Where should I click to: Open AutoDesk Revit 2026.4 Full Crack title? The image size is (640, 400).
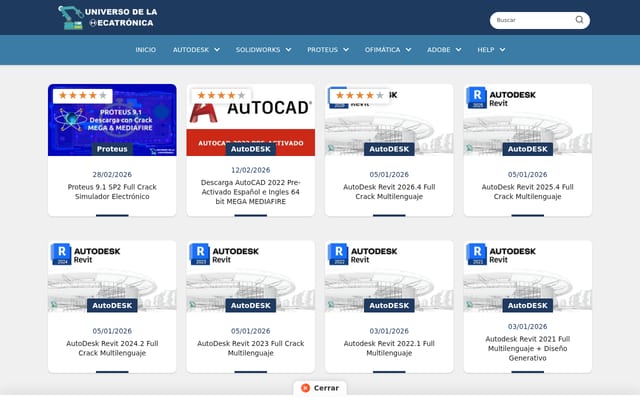tap(389, 191)
